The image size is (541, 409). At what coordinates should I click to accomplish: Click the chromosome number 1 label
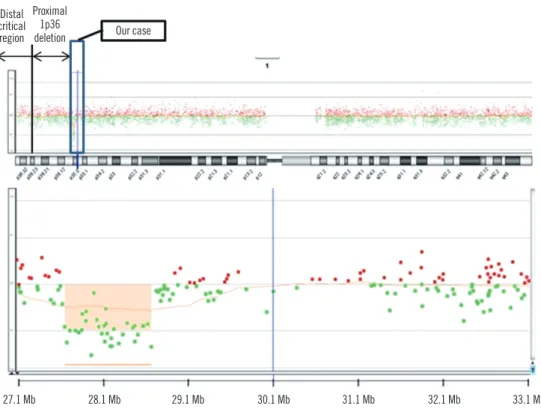(x=267, y=66)
